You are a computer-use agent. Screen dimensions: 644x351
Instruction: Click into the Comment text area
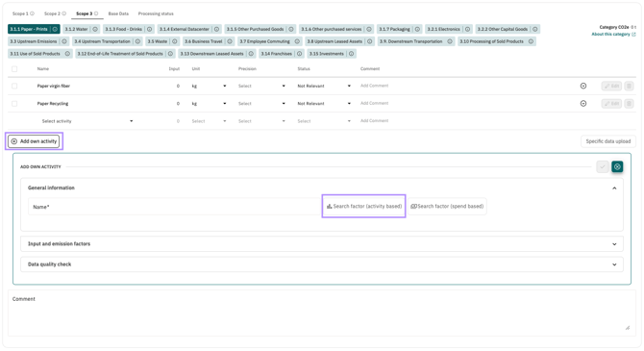(321, 313)
